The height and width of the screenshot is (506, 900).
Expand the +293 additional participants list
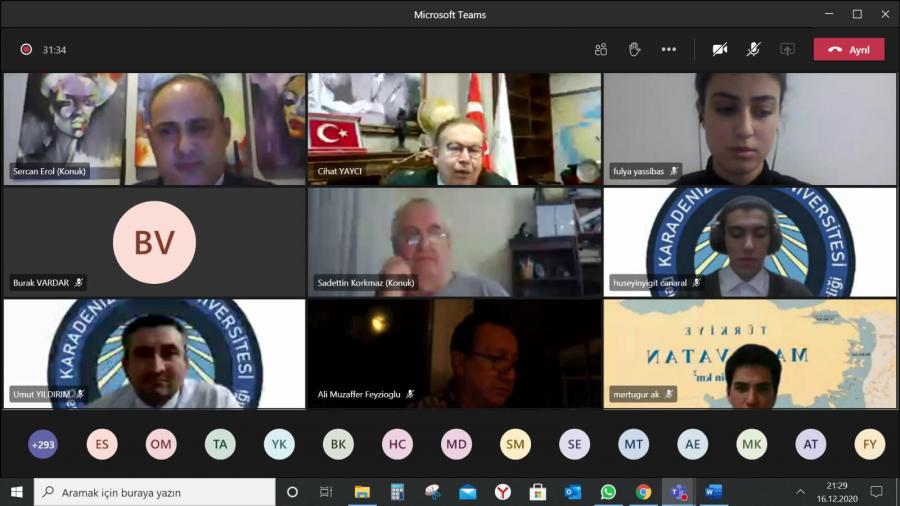tap(43, 443)
